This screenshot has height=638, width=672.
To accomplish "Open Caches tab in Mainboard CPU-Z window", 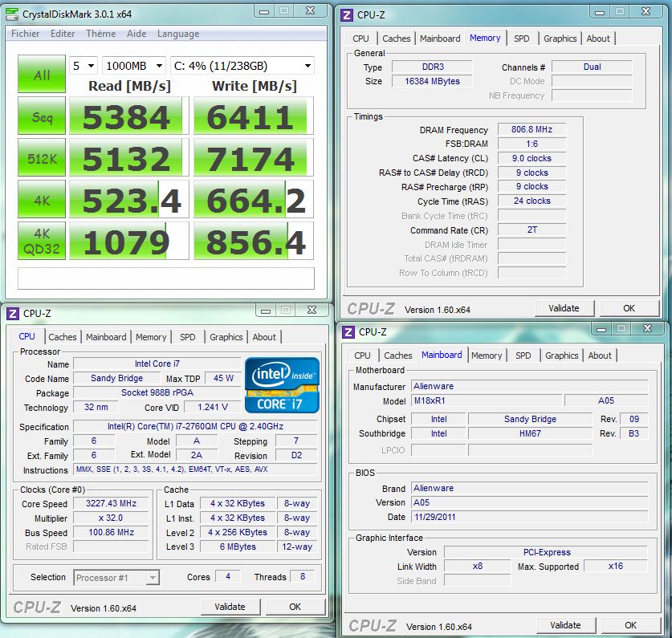I will point(398,356).
